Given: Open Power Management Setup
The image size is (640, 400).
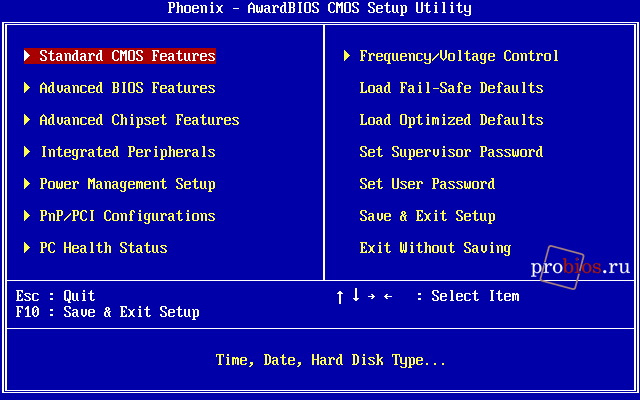Looking at the screenshot, I should click(127, 184).
